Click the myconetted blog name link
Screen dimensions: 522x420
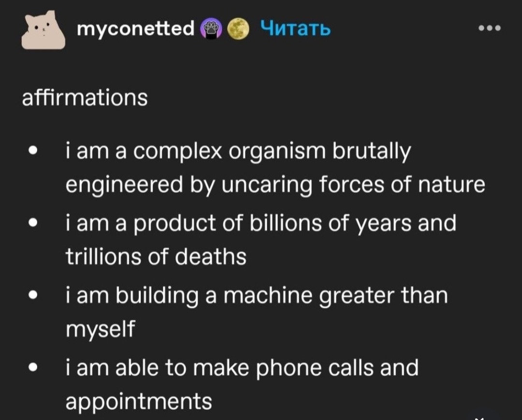point(135,29)
